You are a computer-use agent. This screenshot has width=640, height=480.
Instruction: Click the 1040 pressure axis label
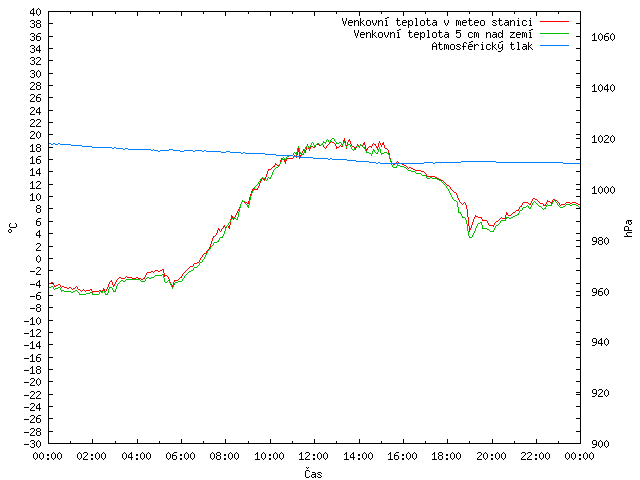603,89
